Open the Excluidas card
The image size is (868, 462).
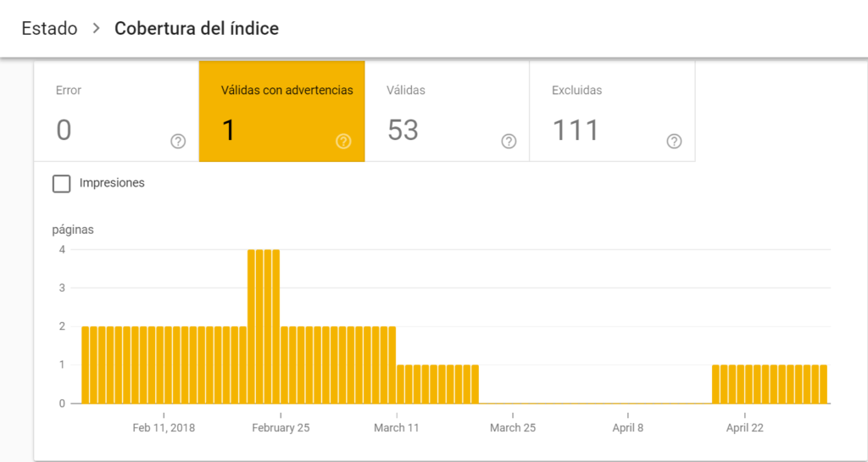(x=612, y=111)
